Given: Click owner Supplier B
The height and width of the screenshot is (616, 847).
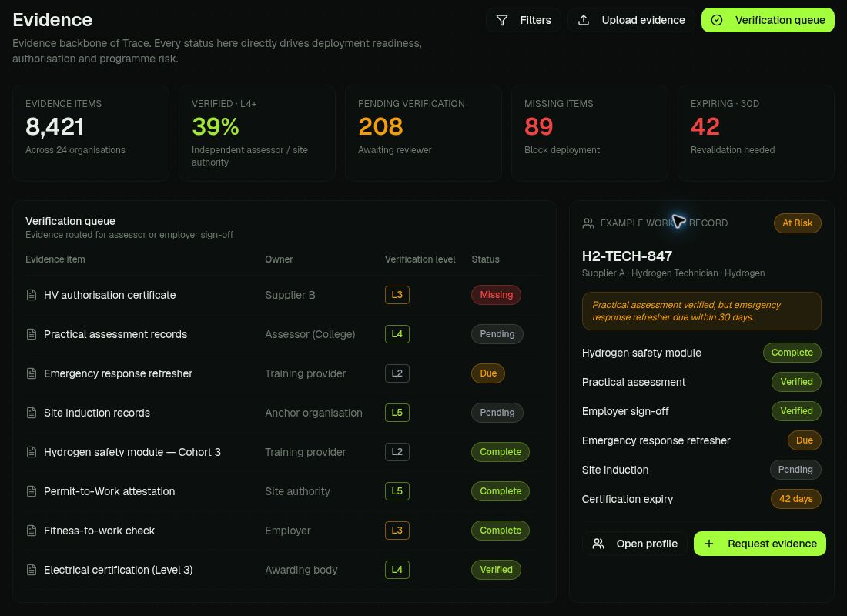Looking at the screenshot, I should coord(290,295).
